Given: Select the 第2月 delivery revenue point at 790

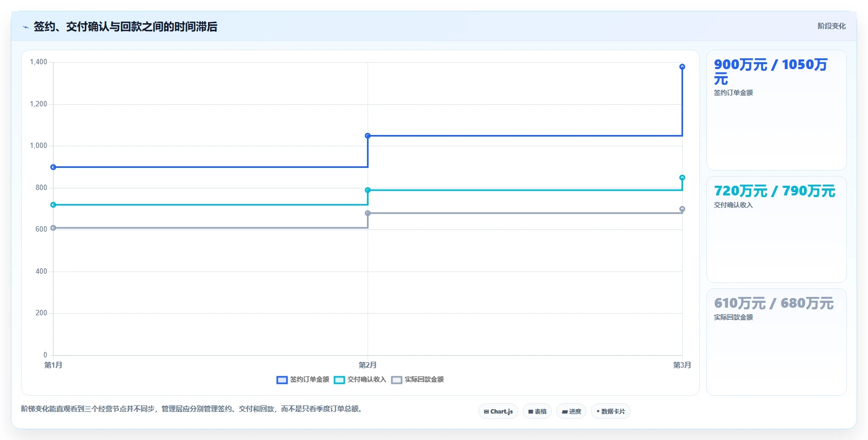Looking at the screenshot, I should [x=368, y=190].
